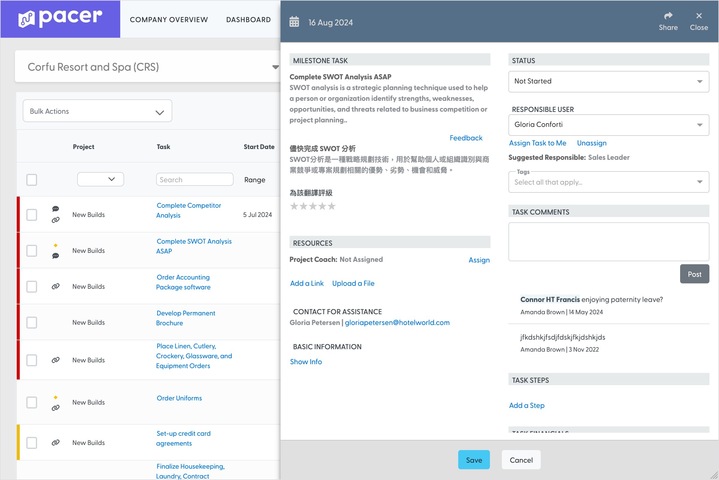Click Assign Task to Me

pyautogui.click(x=537, y=143)
